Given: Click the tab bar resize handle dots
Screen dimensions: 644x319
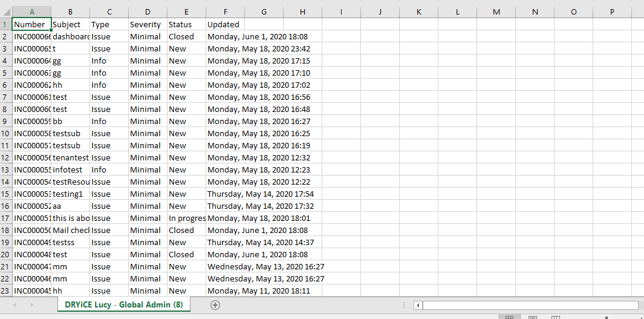Looking at the screenshot, I should [x=404, y=305].
